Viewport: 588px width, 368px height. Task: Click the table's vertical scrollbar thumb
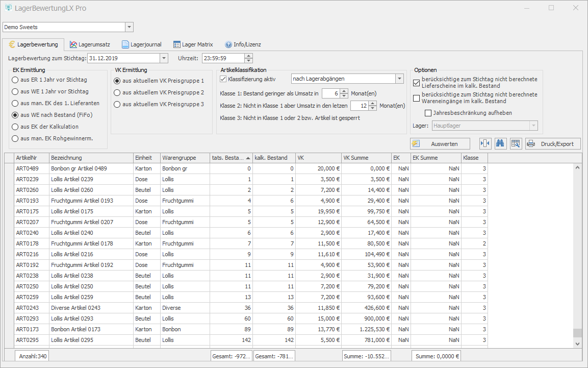(x=577, y=333)
